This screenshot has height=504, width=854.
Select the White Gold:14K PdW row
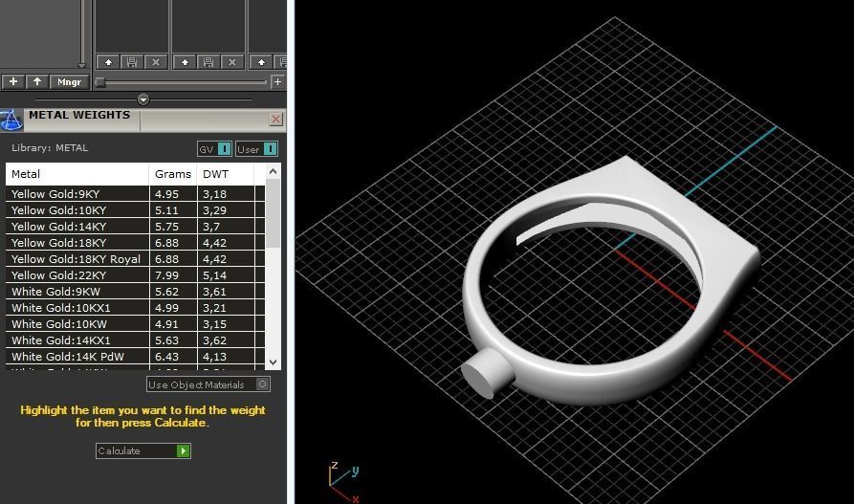coord(135,357)
